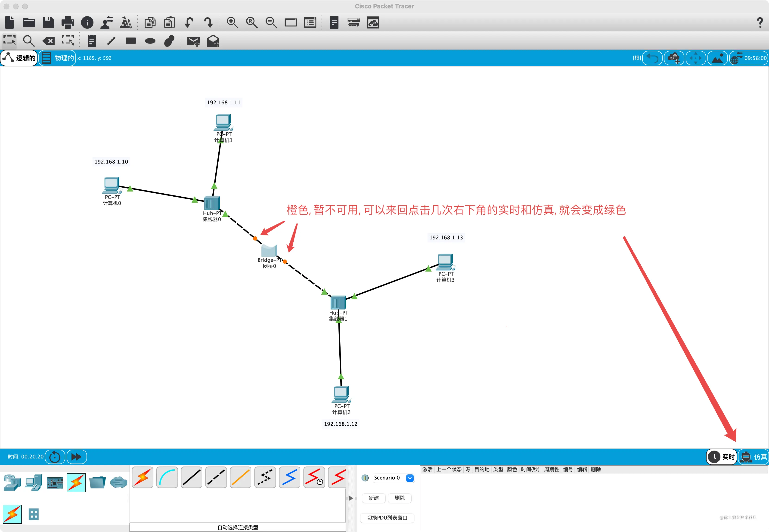Viewport: 769px width, 532px height.
Task: Select the PC-PT 计算机3 device
Action: (445, 262)
